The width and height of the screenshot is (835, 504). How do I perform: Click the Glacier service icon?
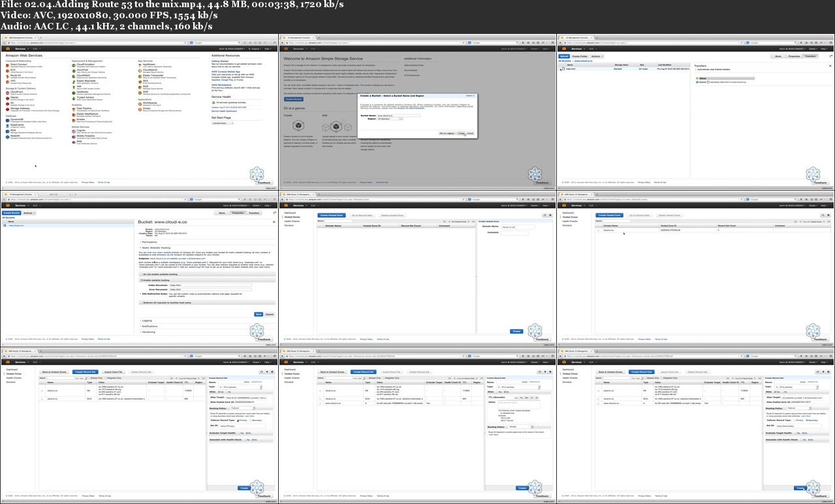(x=8, y=99)
